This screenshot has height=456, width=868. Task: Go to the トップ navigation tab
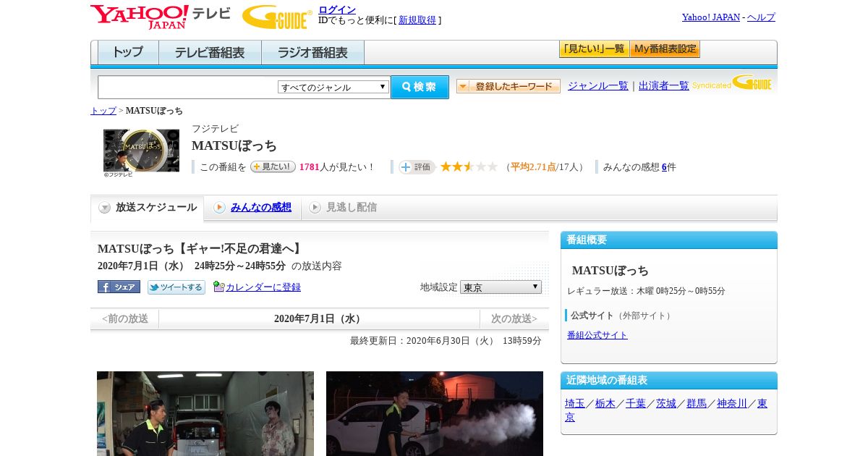[128, 53]
